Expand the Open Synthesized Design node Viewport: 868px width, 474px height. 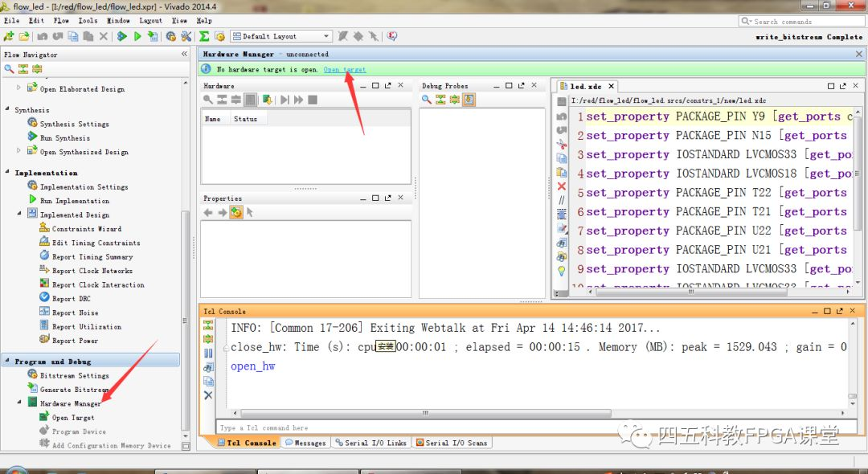[19, 151]
